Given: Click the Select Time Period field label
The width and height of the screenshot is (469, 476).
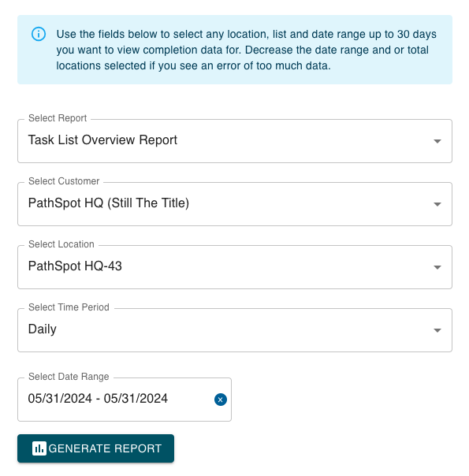Looking at the screenshot, I should 69,307.
